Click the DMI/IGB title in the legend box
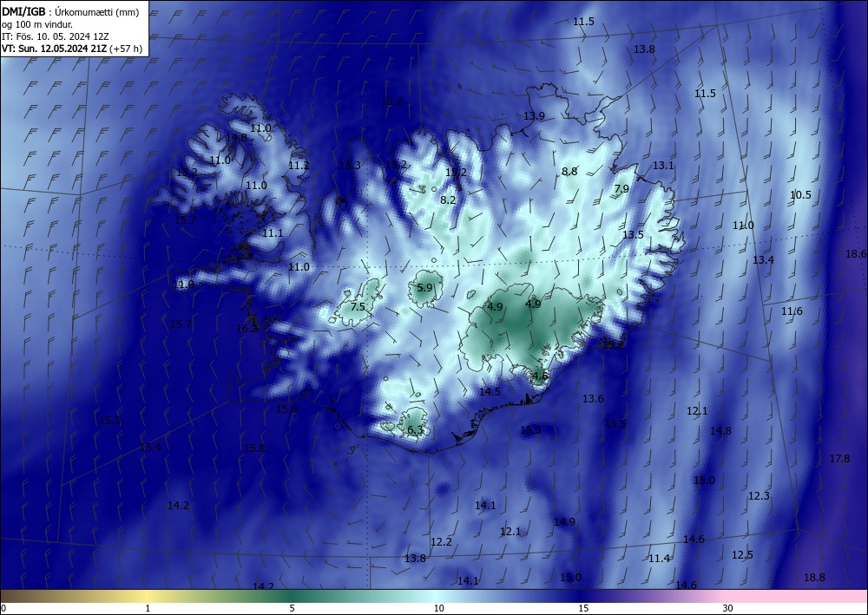868x615 pixels. point(25,11)
